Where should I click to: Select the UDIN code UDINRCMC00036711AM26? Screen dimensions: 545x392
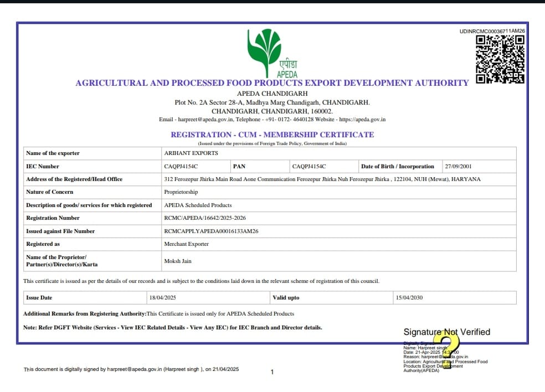pyautogui.click(x=492, y=31)
